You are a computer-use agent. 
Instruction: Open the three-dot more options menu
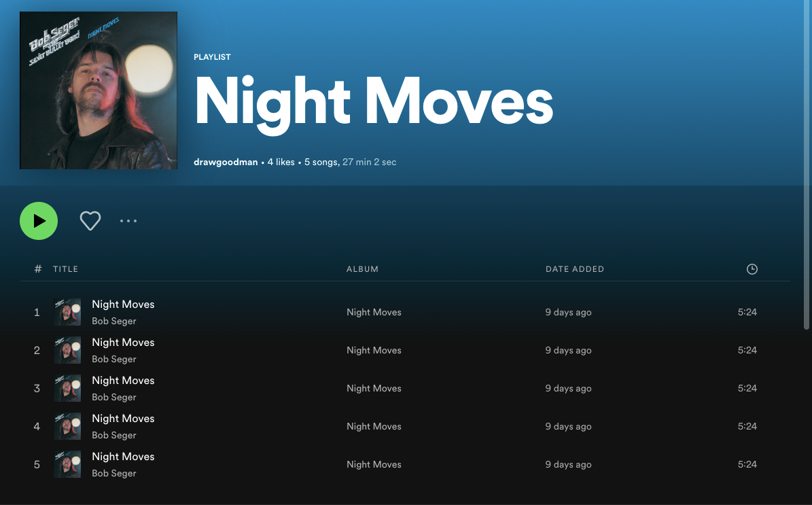(x=128, y=221)
